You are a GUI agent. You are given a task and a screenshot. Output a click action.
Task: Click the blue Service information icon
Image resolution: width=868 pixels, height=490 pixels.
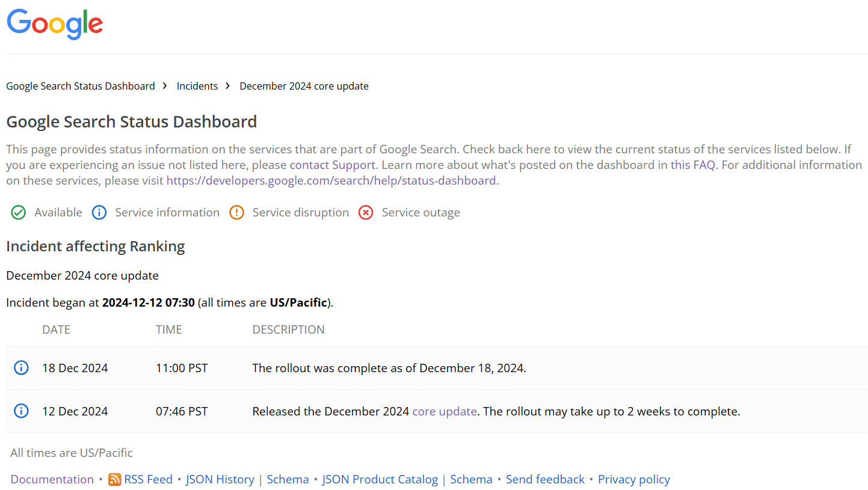99,212
